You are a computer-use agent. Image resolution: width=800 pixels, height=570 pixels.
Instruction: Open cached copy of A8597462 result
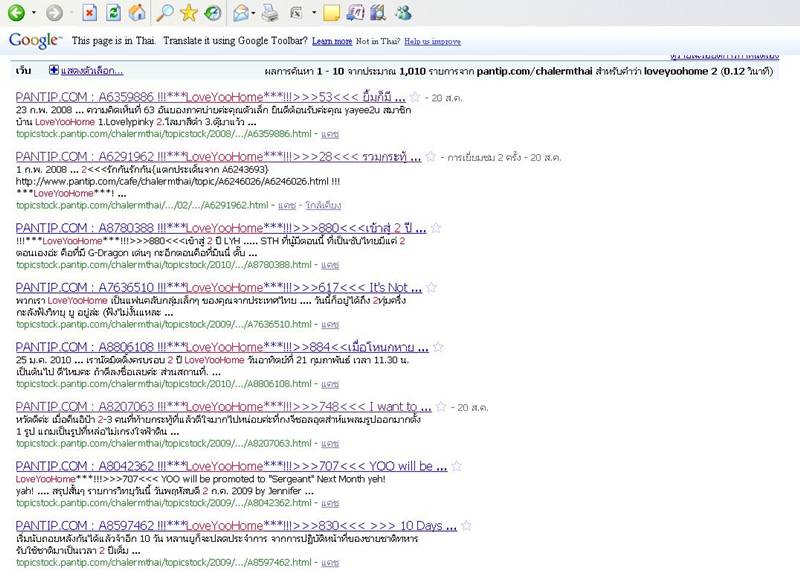(330, 563)
